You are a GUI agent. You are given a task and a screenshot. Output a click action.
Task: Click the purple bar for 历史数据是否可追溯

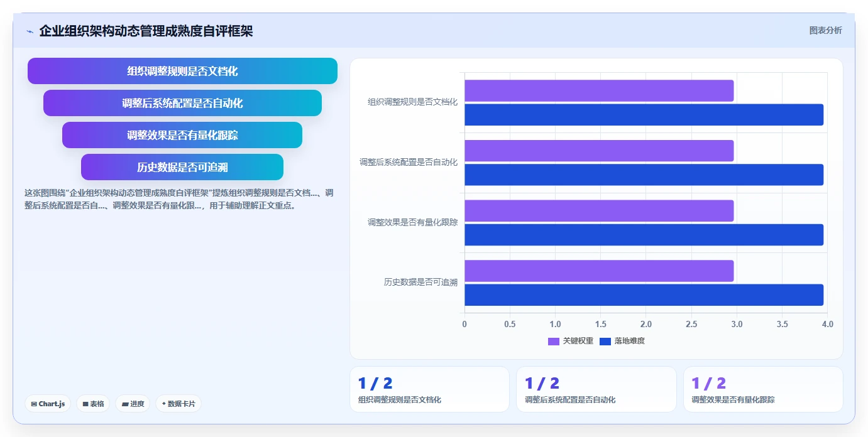tap(599, 271)
